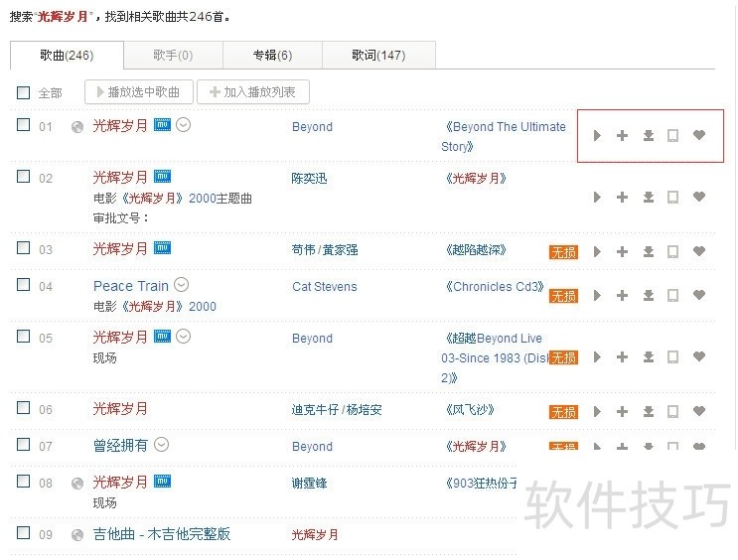Favorite 陈奕迅's 光辉岁月
The image size is (738, 560).
pyautogui.click(x=699, y=197)
